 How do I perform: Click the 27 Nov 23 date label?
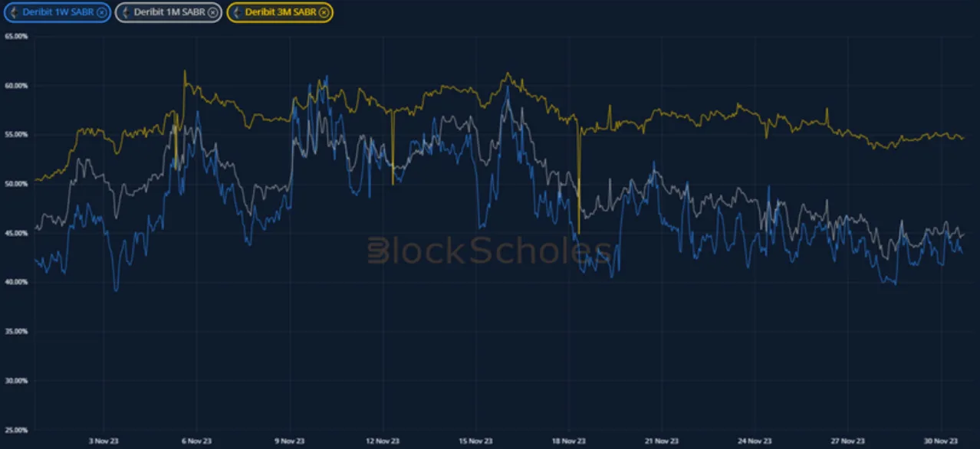coord(848,441)
